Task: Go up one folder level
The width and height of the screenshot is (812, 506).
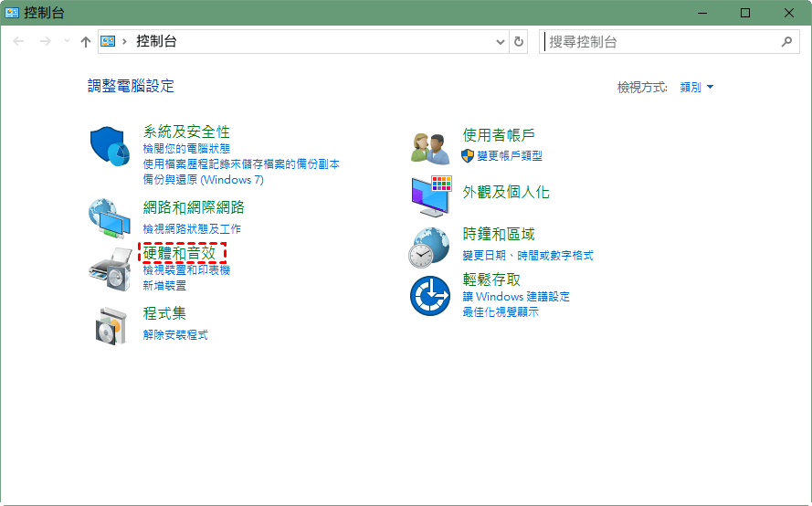Action: [x=86, y=41]
